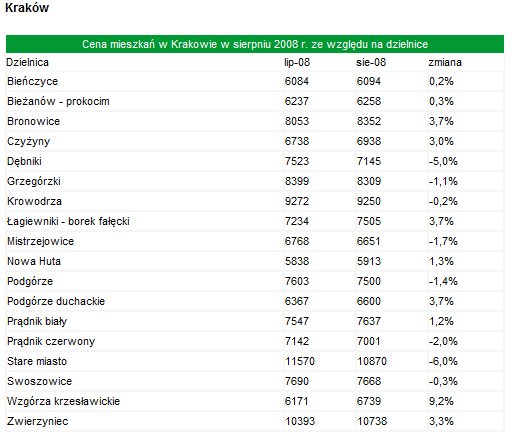520x444 pixels.
Task: Select the lip-08 column header
Action: click(x=297, y=62)
